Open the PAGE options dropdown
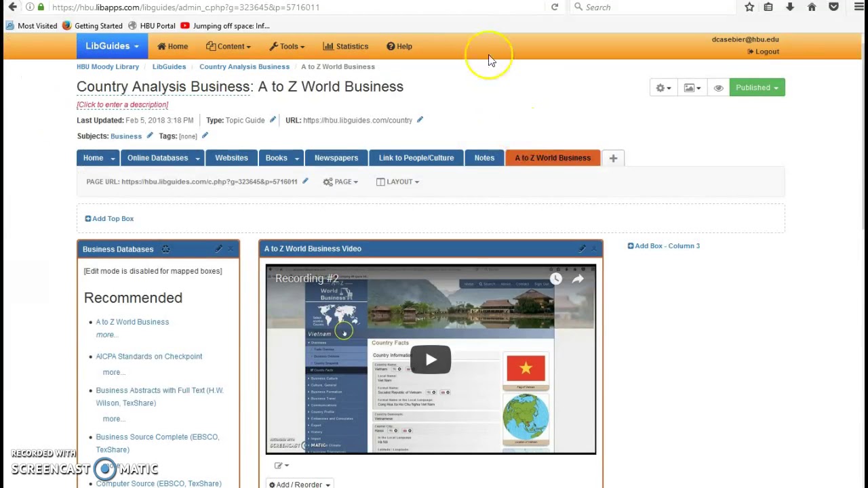The width and height of the screenshot is (868, 488). coord(340,182)
